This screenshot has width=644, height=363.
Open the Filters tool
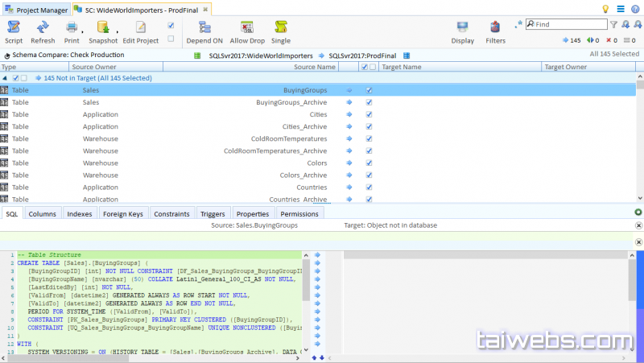(495, 28)
